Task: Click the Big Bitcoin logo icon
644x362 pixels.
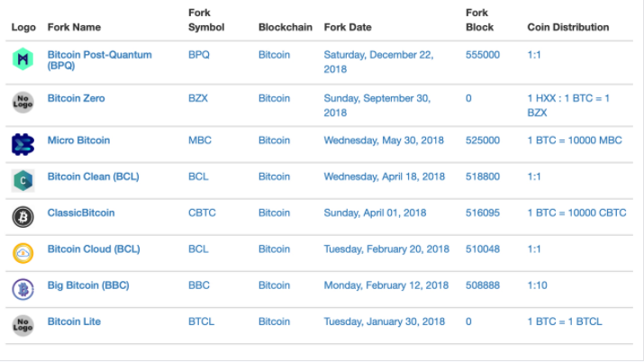Action: point(23,288)
